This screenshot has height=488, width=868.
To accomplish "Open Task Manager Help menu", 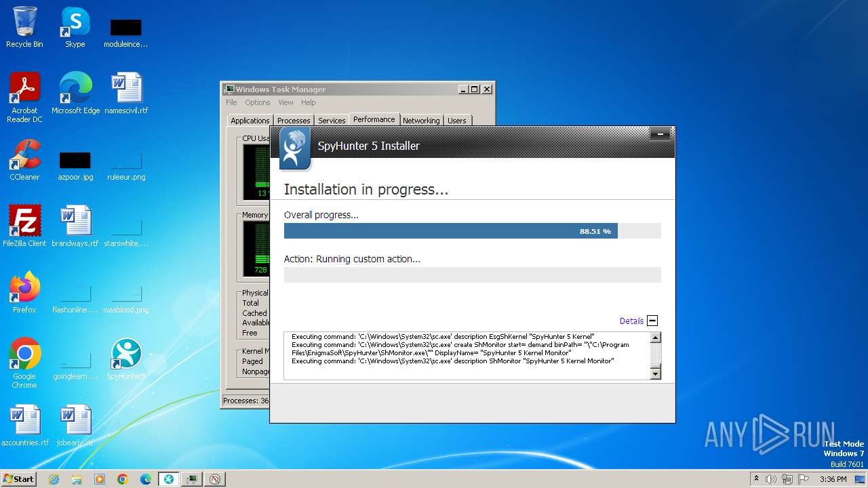I will coord(309,102).
